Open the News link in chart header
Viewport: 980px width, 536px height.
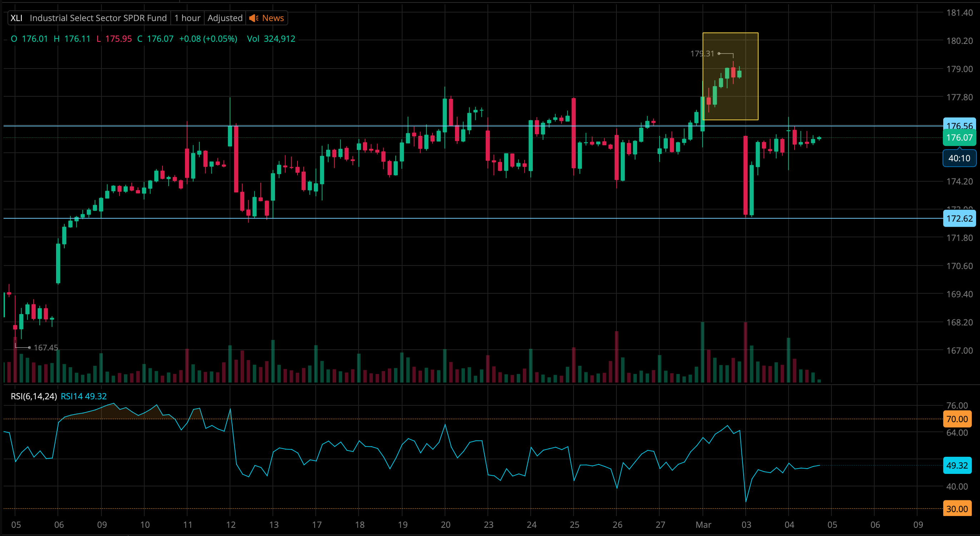[273, 18]
